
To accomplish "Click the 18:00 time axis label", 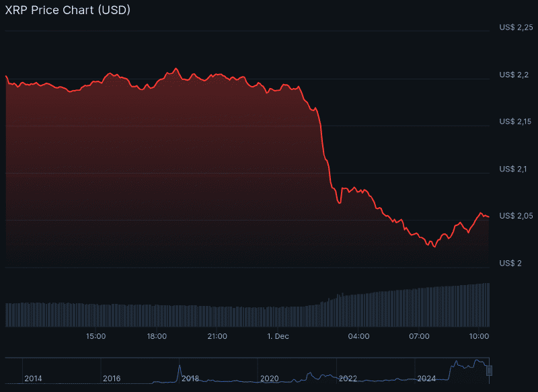I will pos(157,337).
